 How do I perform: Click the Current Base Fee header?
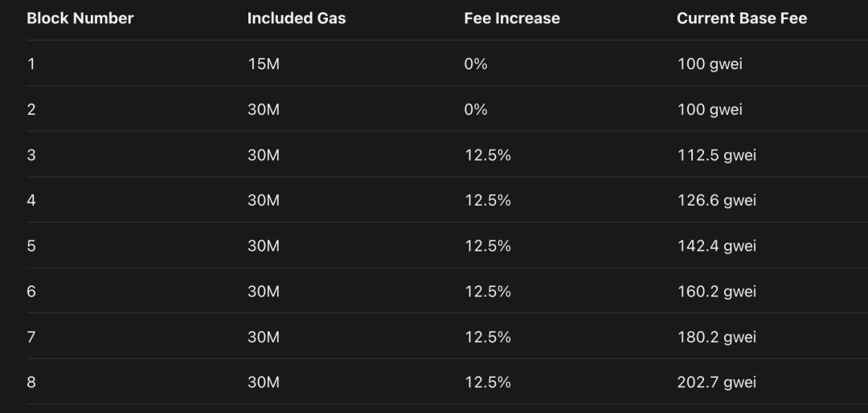coord(741,18)
